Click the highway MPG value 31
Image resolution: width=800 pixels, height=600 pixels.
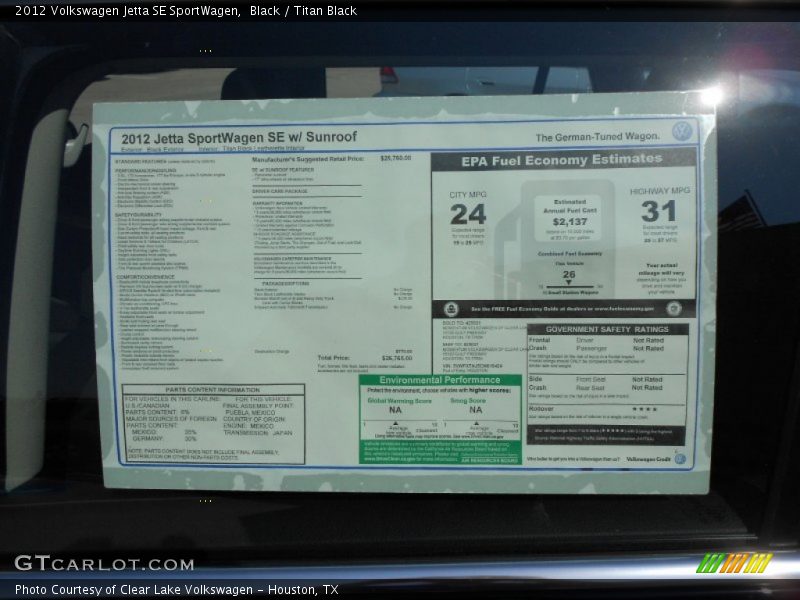pos(659,211)
